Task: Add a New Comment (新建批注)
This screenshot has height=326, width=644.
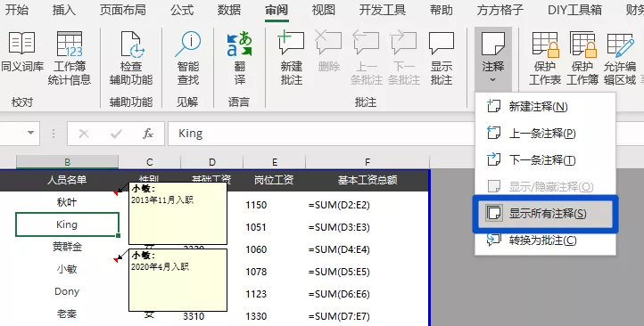Action: (x=291, y=57)
